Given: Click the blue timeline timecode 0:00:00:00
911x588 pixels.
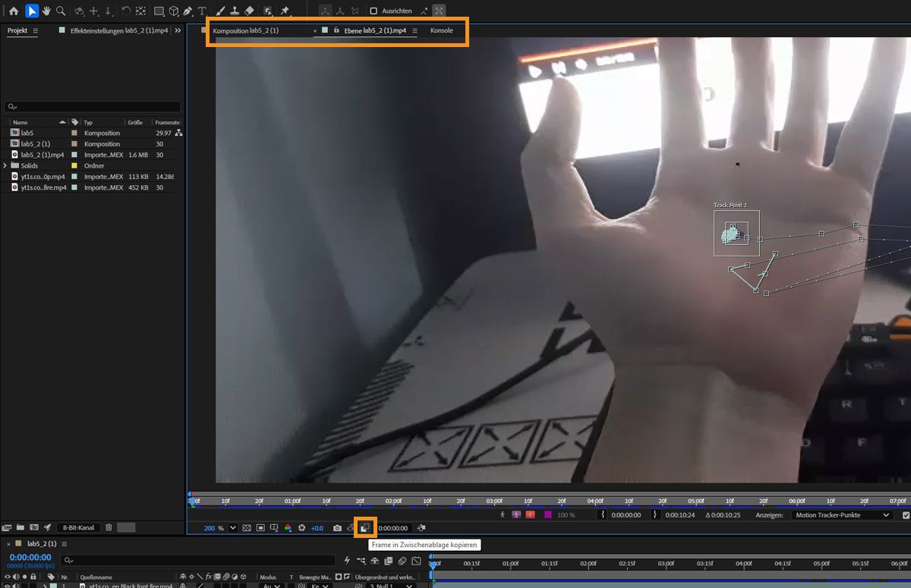Looking at the screenshot, I should point(30,557).
